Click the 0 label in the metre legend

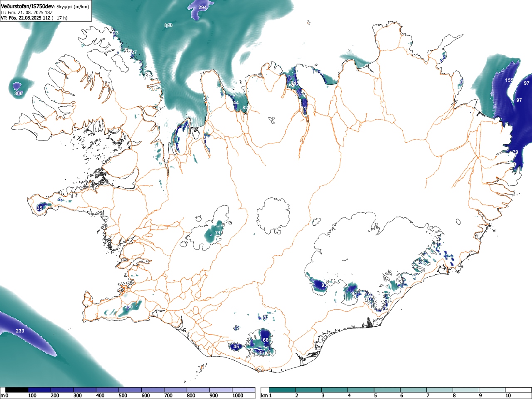(7, 396)
